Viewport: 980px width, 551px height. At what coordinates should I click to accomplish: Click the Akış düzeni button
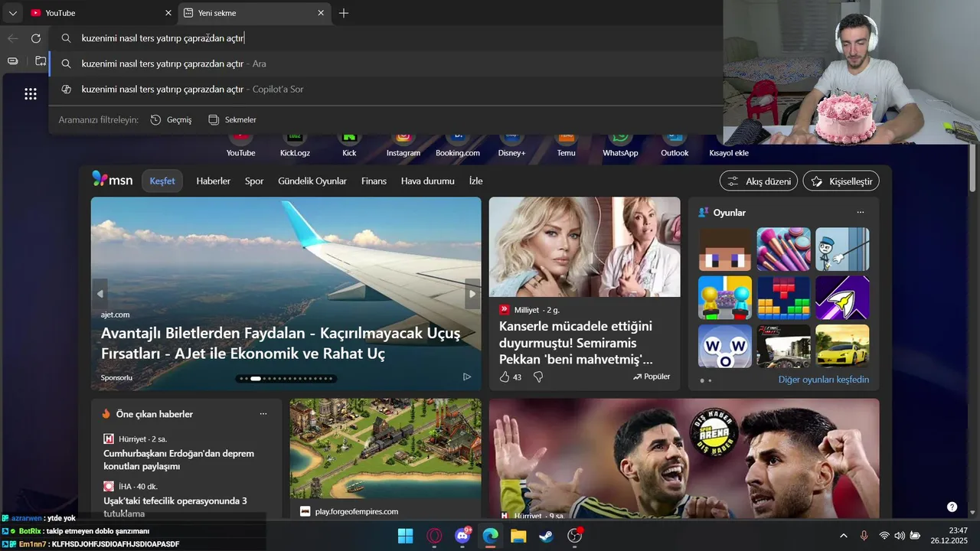(x=759, y=181)
